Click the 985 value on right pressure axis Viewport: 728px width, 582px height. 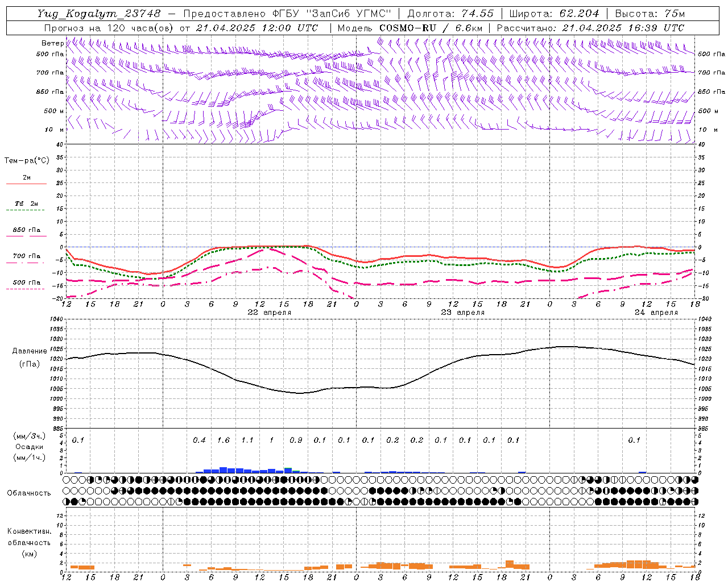[704, 429]
